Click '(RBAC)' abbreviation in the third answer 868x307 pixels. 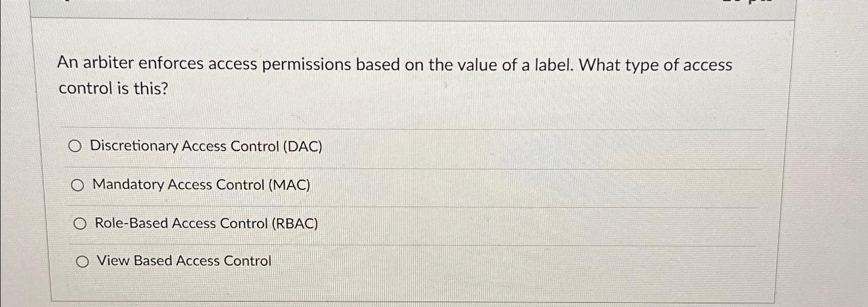click(295, 223)
